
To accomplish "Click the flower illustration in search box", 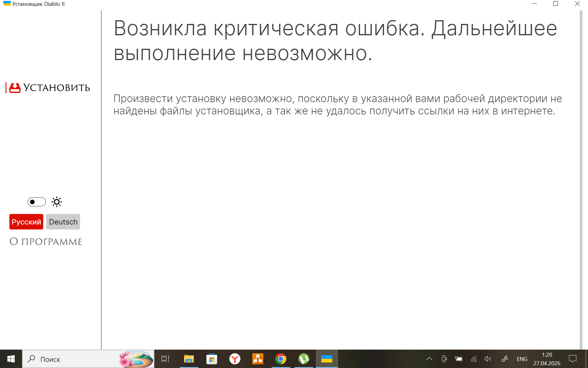I will click(x=136, y=359).
